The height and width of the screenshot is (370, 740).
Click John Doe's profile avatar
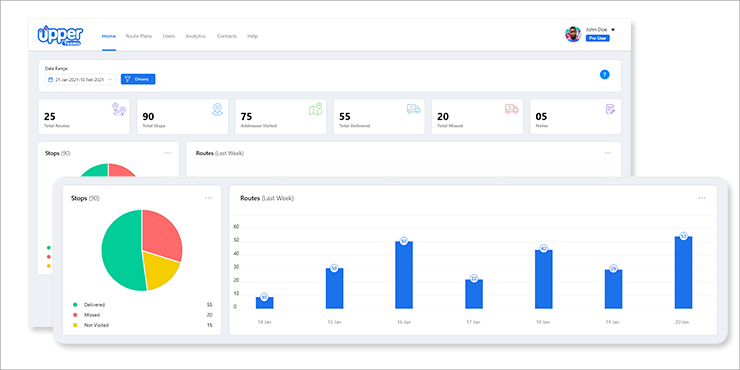(573, 34)
